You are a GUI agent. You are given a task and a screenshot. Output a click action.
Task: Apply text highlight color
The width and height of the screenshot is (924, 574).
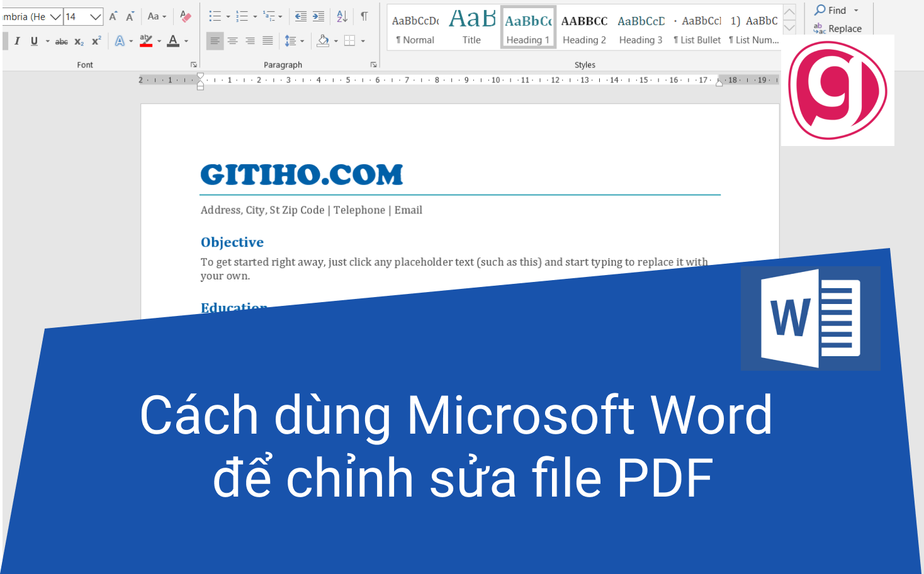[x=146, y=41]
